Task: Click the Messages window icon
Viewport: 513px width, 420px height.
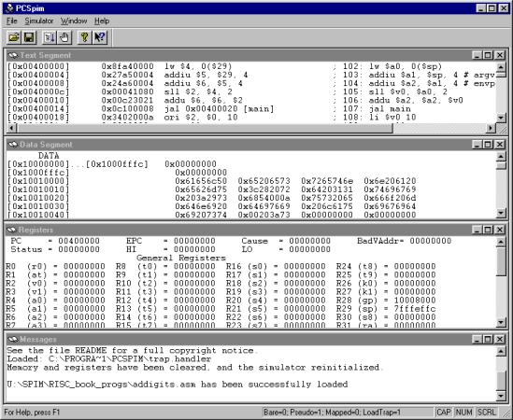Action: tap(13, 340)
